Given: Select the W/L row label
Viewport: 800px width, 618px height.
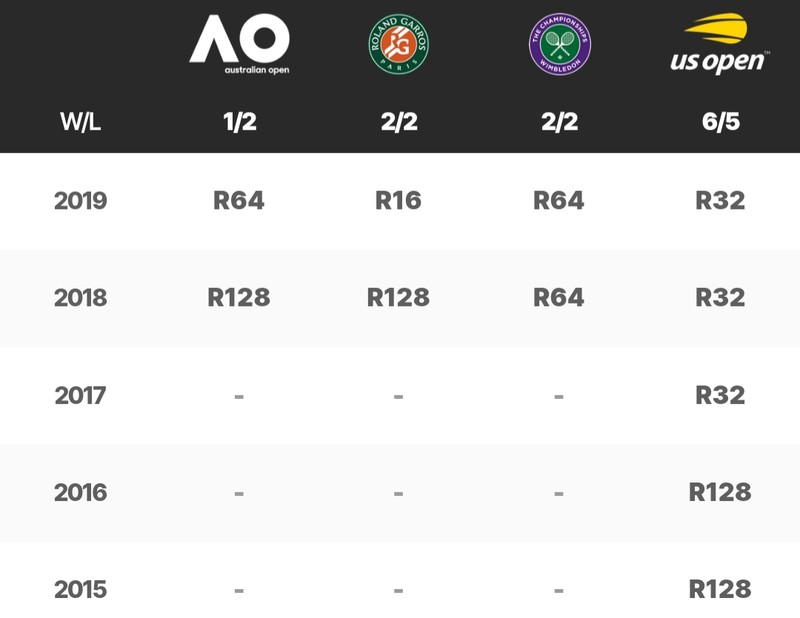Looking at the screenshot, I should point(80,121).
